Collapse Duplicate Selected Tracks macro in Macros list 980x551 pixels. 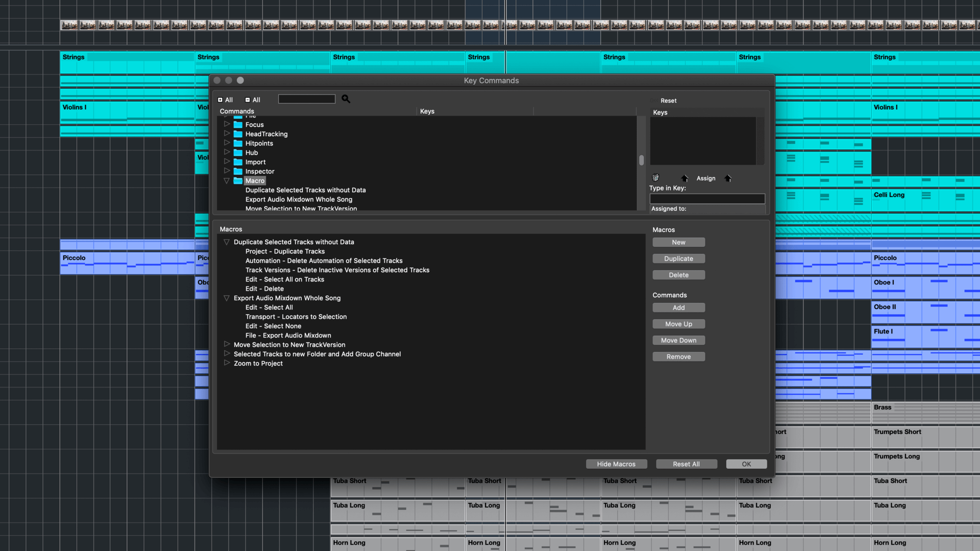pyautogui.click(x=227, y=242)
